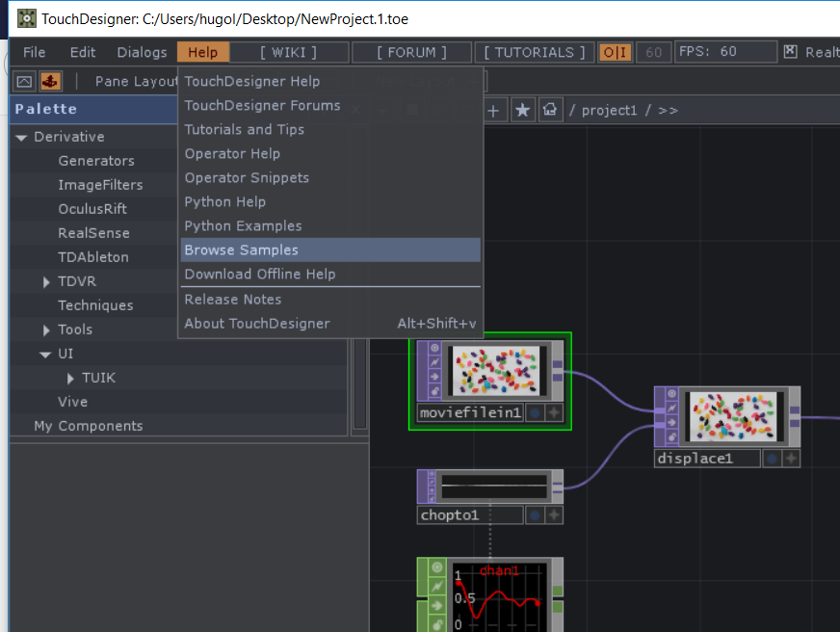Click the displace1 node image viewer
Screen dimensions: 840x632
(733, 416)
